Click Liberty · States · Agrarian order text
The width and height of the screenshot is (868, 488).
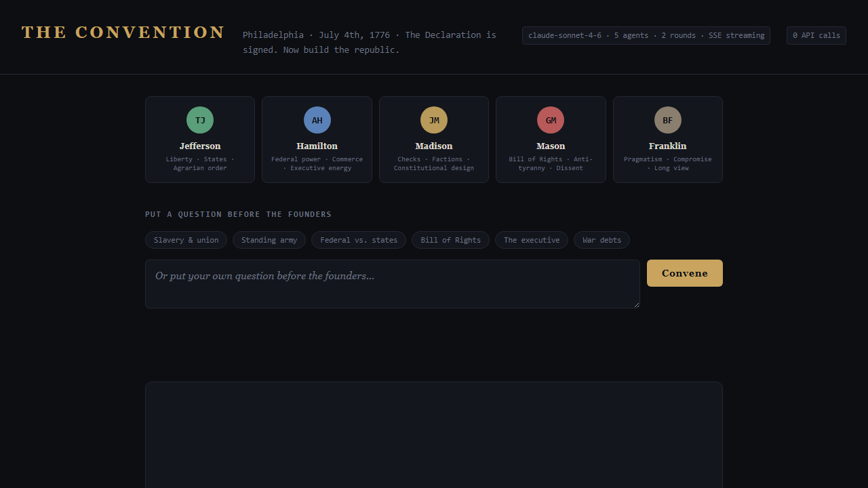coord(200,163)
